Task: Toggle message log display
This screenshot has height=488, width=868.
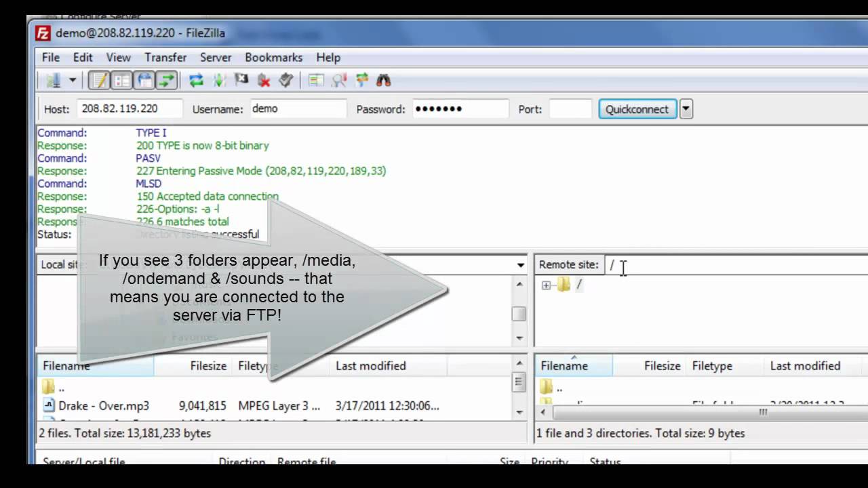Action: tap(99, 81)
